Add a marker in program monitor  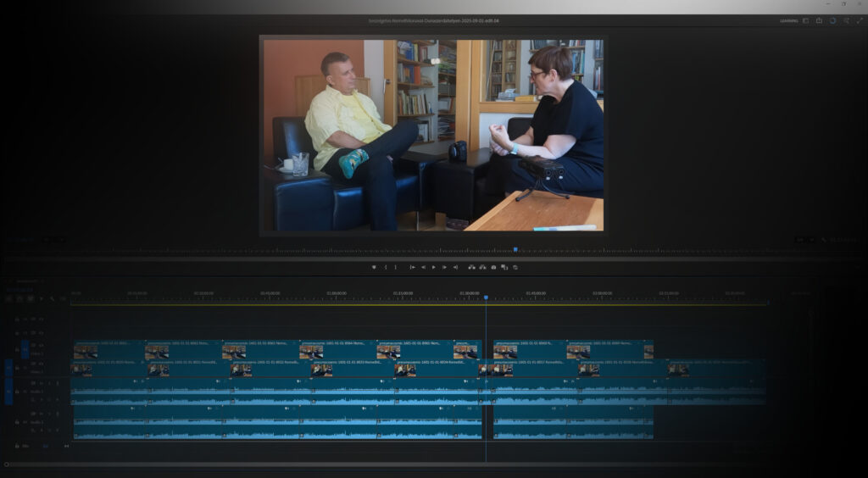click(x=374, y=267)
